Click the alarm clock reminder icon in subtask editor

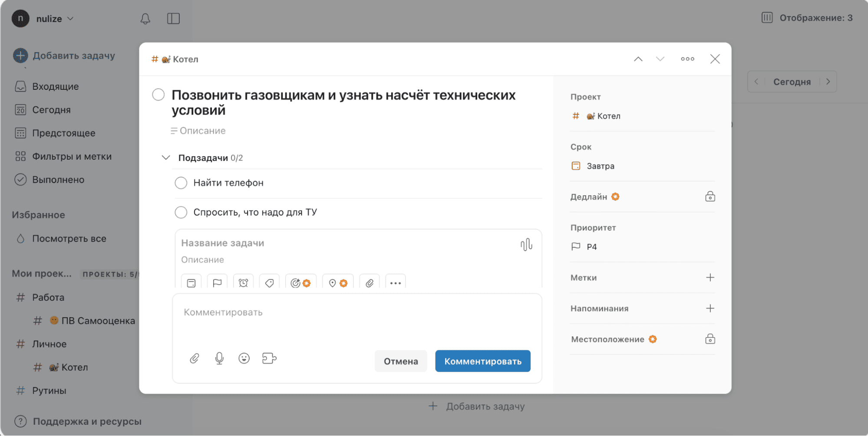pos(243,283)
